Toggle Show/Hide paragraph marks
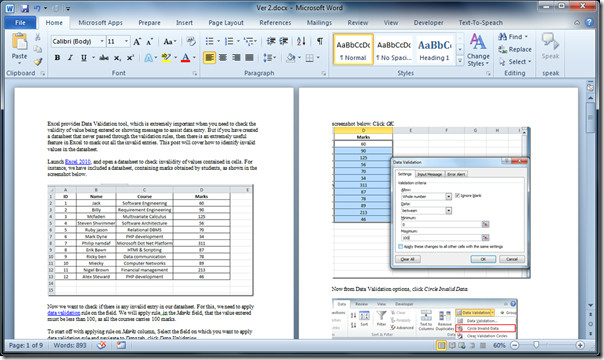Screen dimensions: 604x360 [320, 41]
